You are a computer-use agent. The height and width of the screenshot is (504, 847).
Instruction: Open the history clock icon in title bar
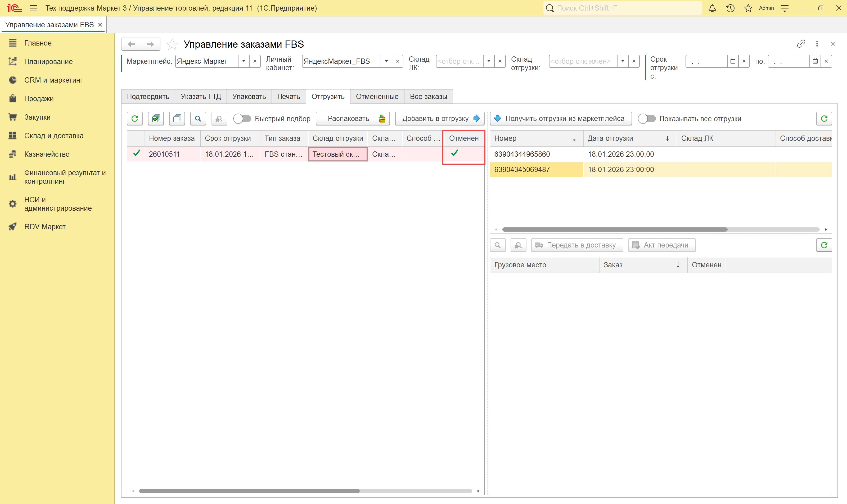point(730,8)
